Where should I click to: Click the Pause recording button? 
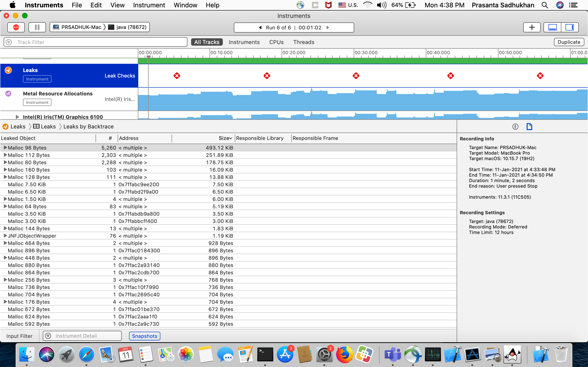[x=37, y=27]
